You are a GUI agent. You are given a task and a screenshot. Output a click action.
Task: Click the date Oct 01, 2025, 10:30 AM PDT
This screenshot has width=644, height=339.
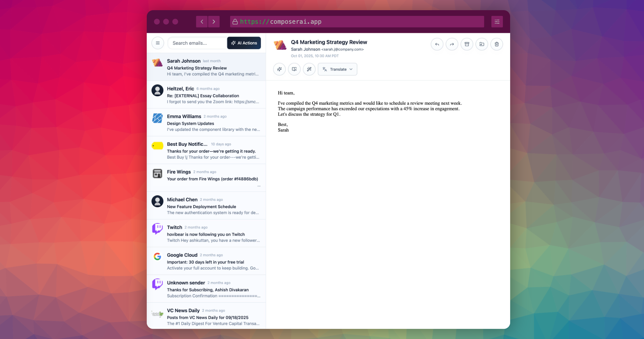tap(315, 56)
